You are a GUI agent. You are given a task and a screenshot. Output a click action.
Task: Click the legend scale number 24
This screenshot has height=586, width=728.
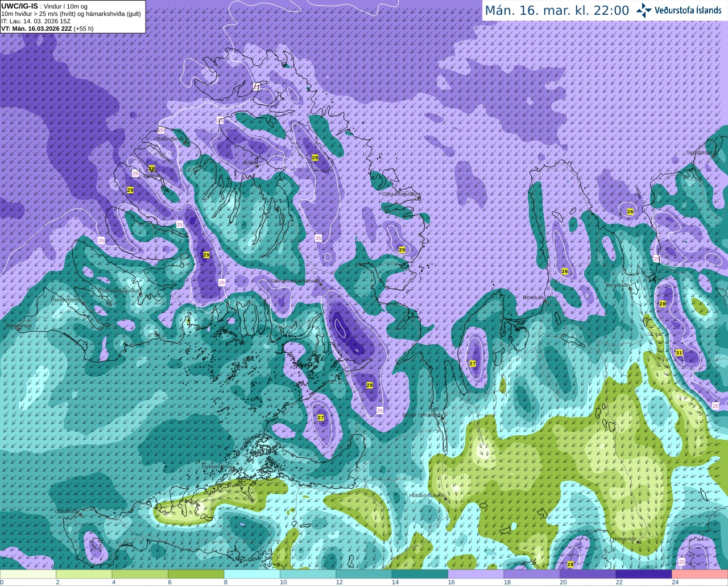[675, 582]
